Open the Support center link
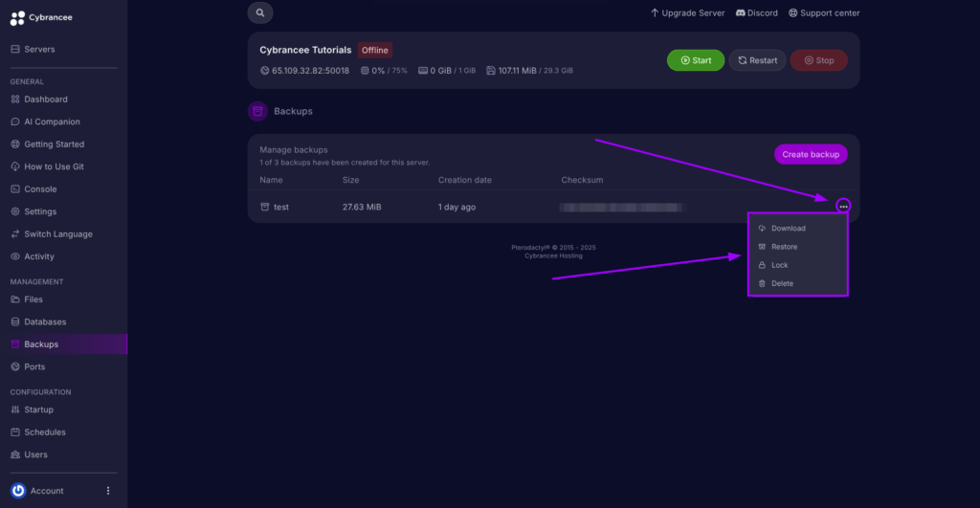 (824, 13)
